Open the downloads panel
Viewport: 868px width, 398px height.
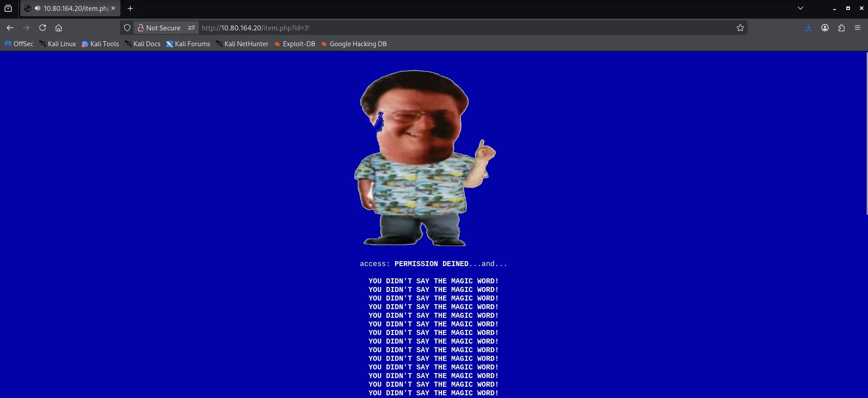pyautogui.click(x=808, y=28)
